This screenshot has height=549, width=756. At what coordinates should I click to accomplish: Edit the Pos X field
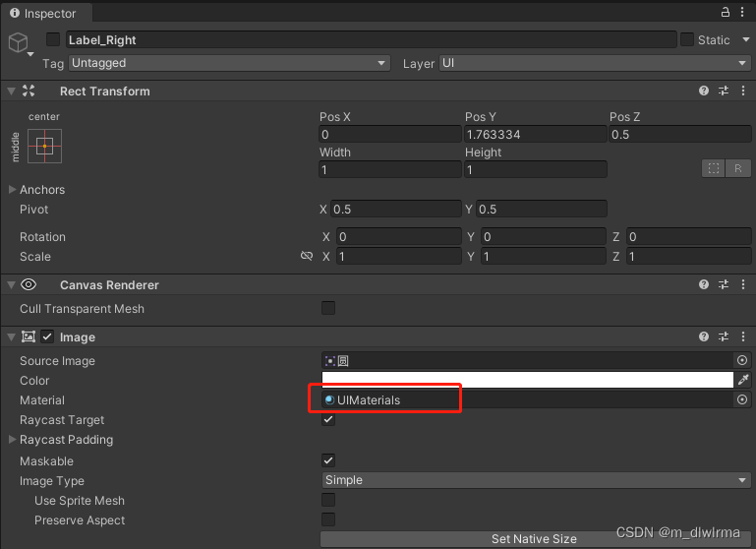tap(390, 134)
